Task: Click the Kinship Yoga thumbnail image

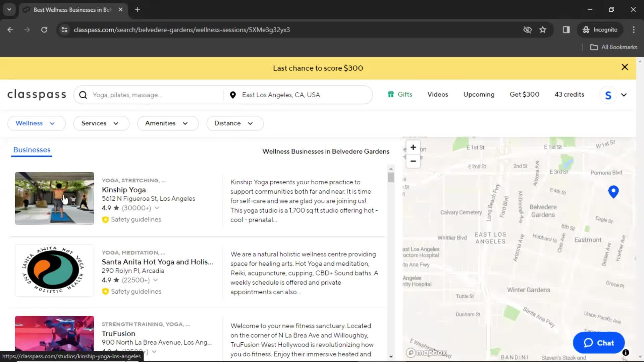Action: [x=54, y=198]
